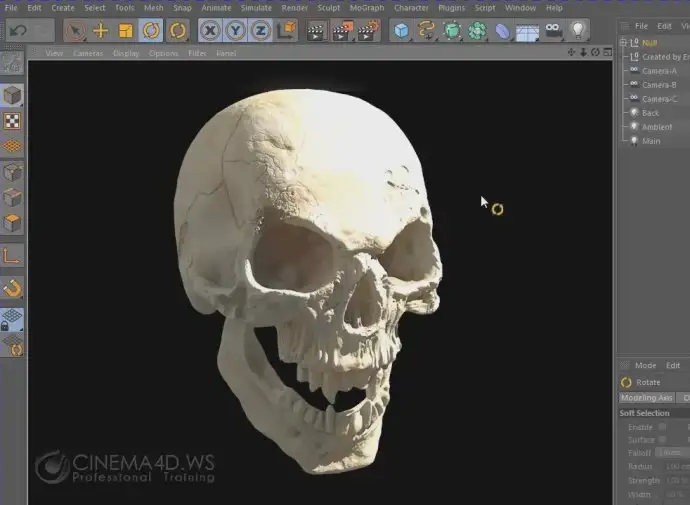This screenshot has width=690, height=505.
Task: Click viewport zoom camera icon
Action: coord(583,52)
